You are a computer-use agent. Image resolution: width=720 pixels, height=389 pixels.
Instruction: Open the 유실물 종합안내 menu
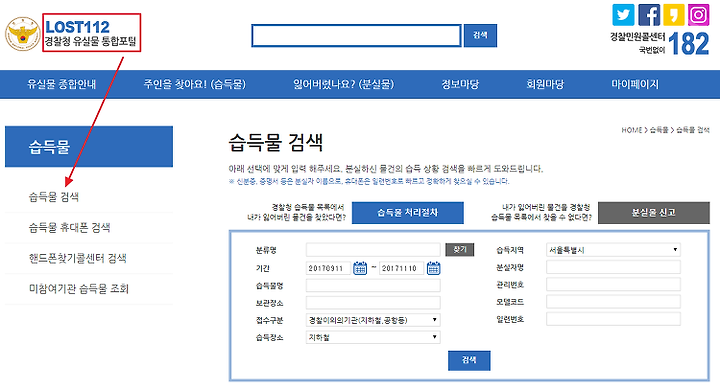[x=62, y=84]
